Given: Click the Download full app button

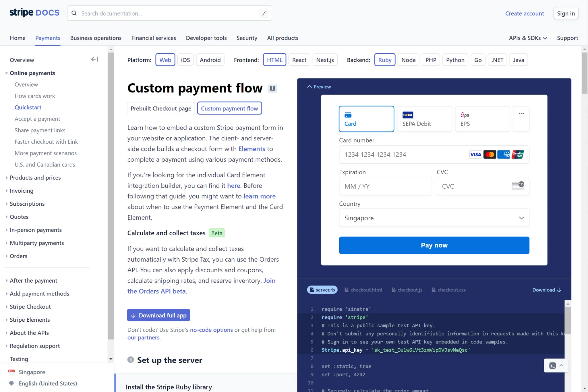Looking at the screenshot, I should click(158, 315).
